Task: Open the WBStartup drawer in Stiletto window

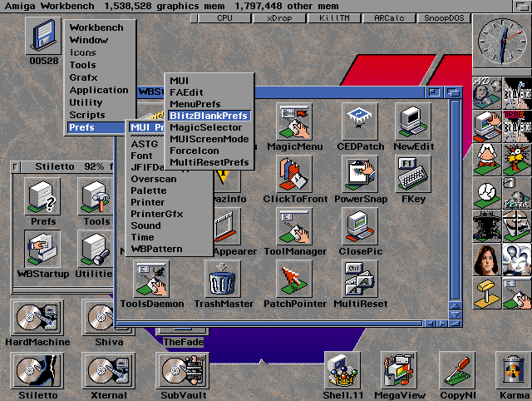Action: (x=42, y=249)
